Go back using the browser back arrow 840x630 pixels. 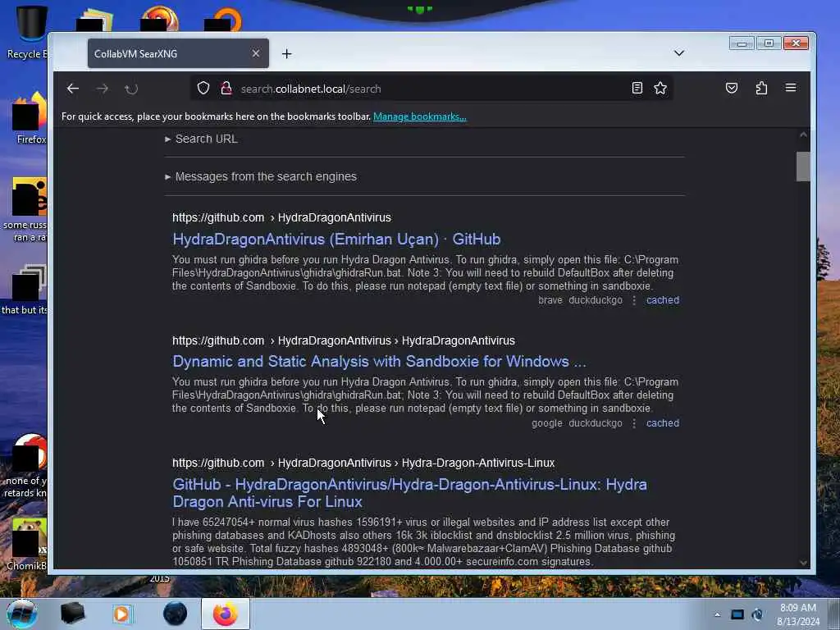point(73,89)
